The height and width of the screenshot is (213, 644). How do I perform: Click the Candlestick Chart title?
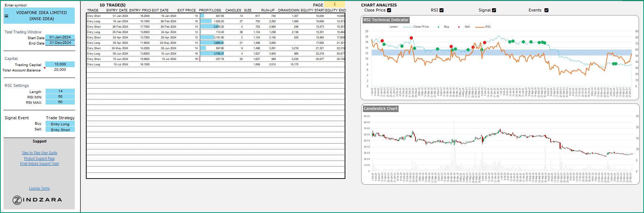pos(381,108)
